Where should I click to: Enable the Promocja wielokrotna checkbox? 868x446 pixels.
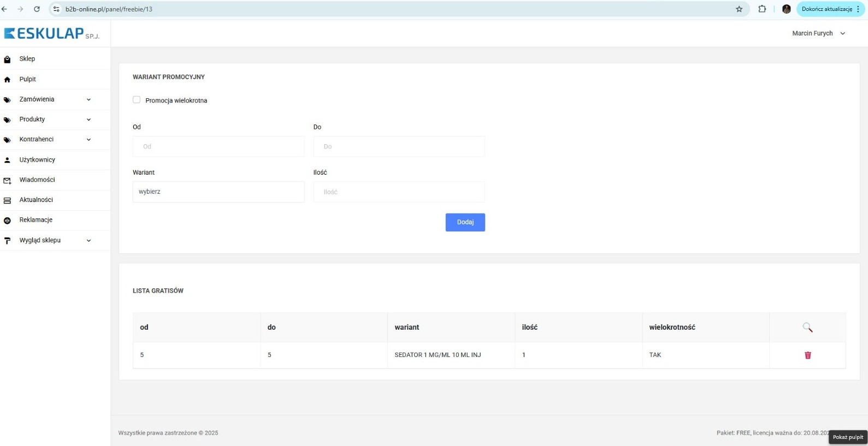point(137,100)
